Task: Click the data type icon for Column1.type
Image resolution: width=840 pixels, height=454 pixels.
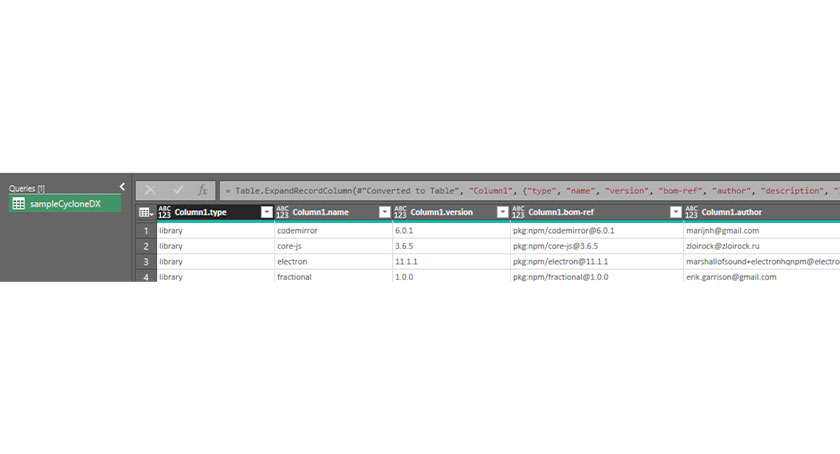Action: coord(164,212)
